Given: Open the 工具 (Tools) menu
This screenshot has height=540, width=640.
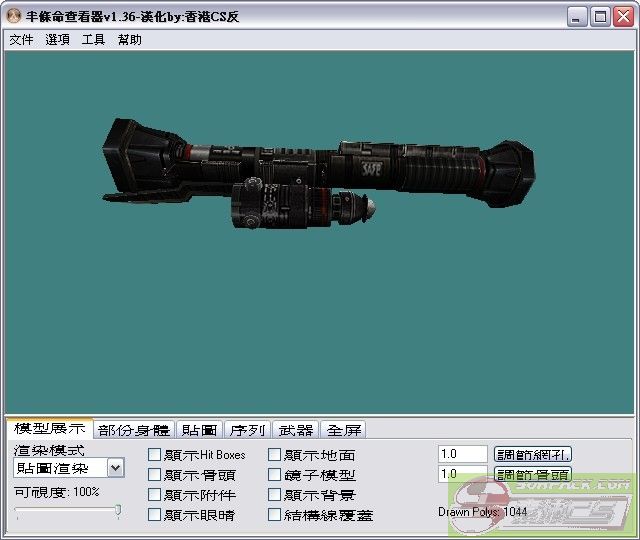Looking at the screenshot, I should pos(93,40).
